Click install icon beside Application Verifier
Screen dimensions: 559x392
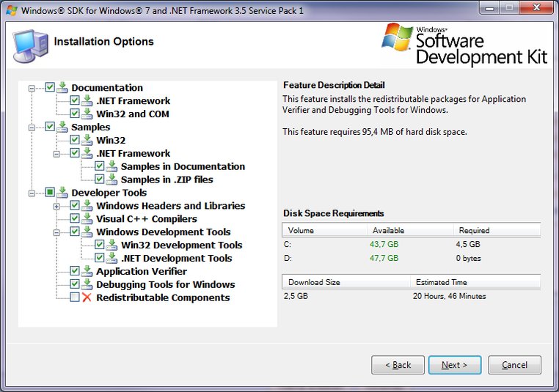coord(87,271)
